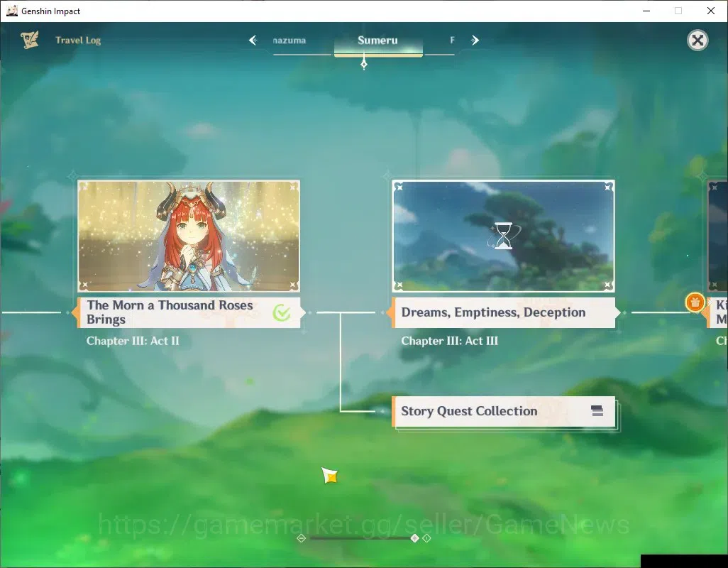Switch to the Inazuma tab
Viewport: 728px width, 568px height.
289,40
